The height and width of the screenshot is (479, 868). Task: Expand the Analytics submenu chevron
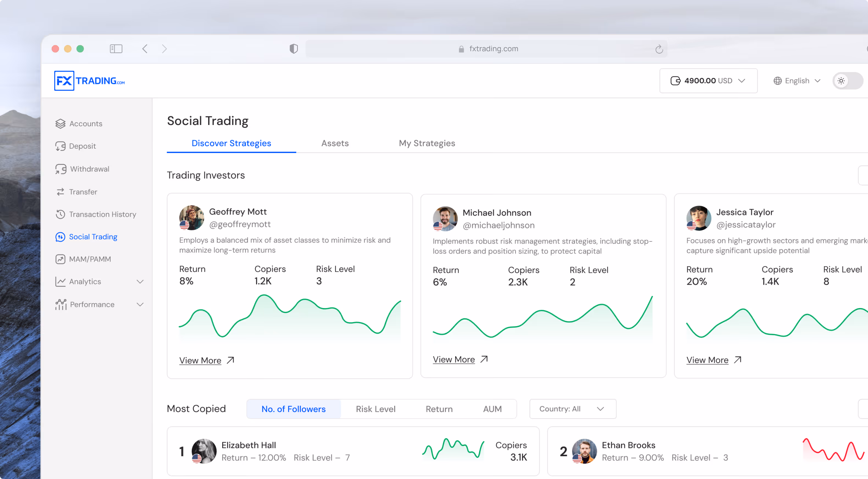pos(140,282)
